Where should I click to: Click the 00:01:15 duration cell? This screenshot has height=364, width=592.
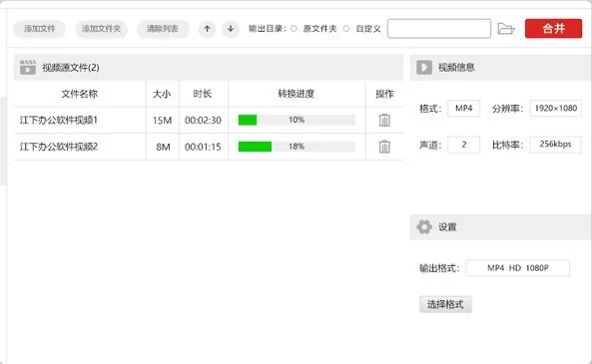(x=203, y=147)
